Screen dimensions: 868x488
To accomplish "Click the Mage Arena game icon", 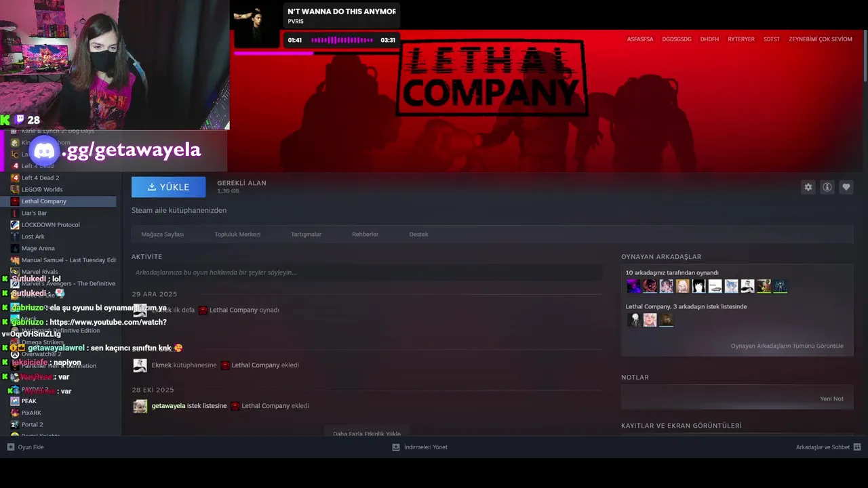I will click(x=15, y=248).
